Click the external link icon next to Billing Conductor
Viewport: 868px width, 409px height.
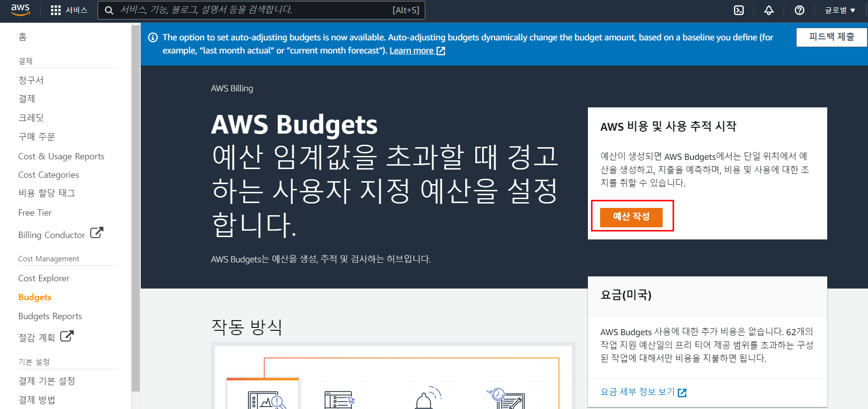(x=97, y=233)
